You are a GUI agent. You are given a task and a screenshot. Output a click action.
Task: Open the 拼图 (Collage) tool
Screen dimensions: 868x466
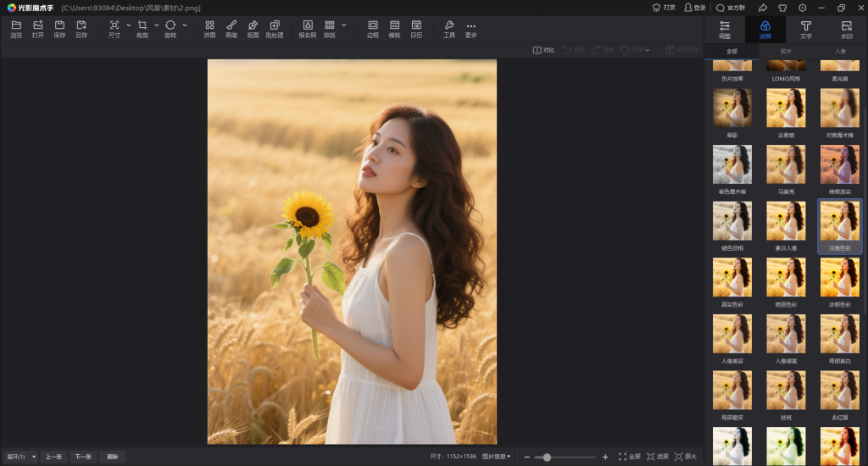[x=209, y=25]
